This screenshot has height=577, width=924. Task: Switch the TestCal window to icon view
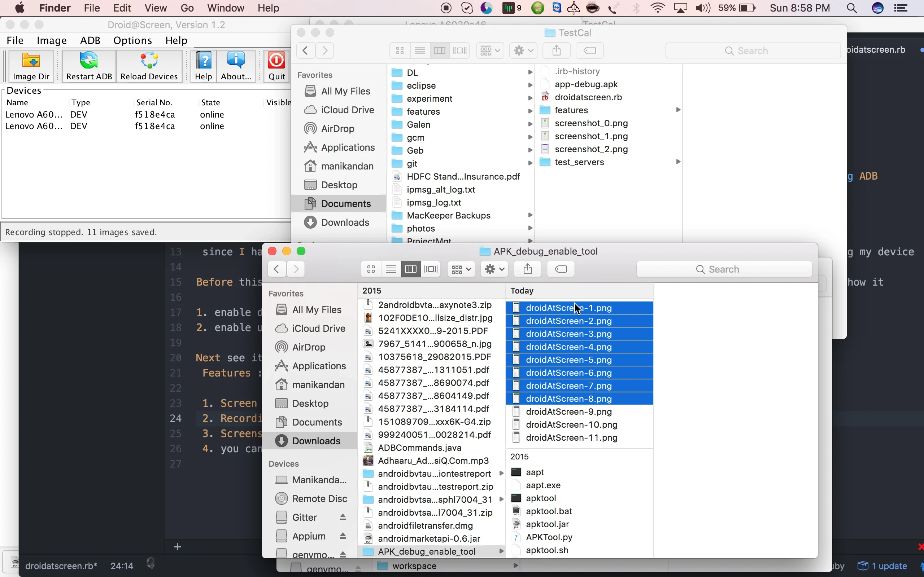coord(400,50)
